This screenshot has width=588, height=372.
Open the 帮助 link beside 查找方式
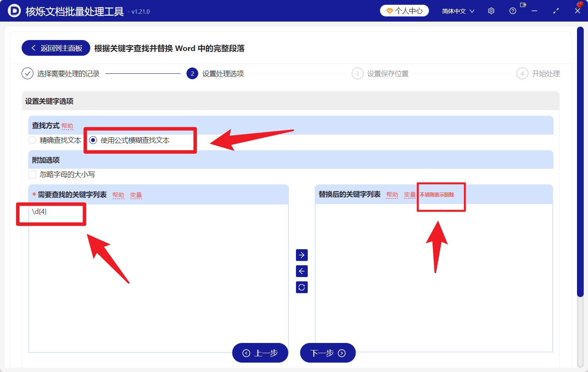coord(67,126)
